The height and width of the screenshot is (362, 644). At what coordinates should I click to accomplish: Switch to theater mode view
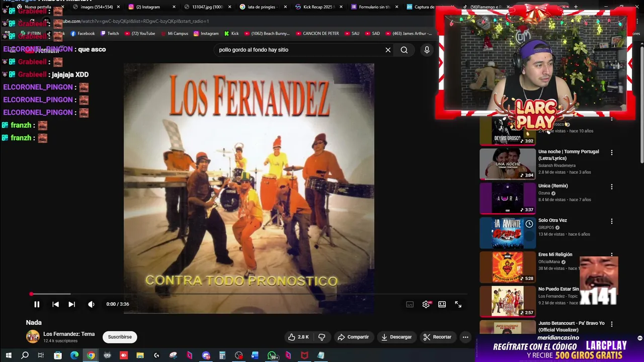click(442, 304)
